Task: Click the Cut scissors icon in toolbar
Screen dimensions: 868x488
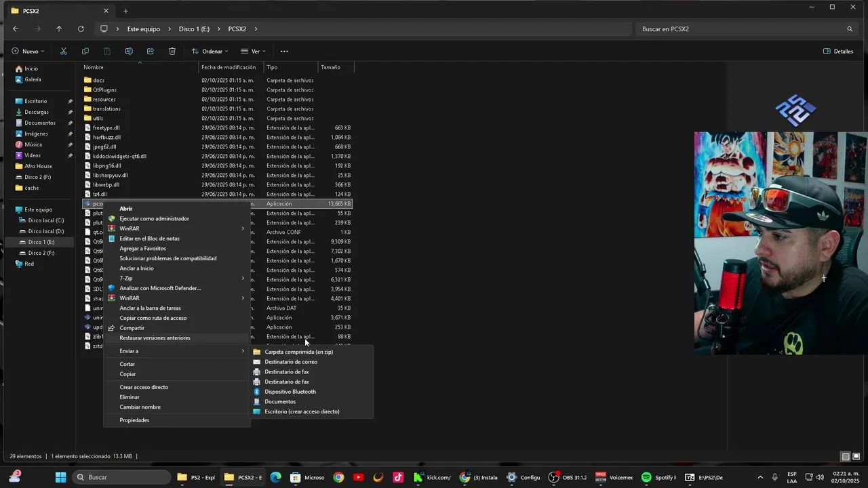Action: tap(64, 51)
